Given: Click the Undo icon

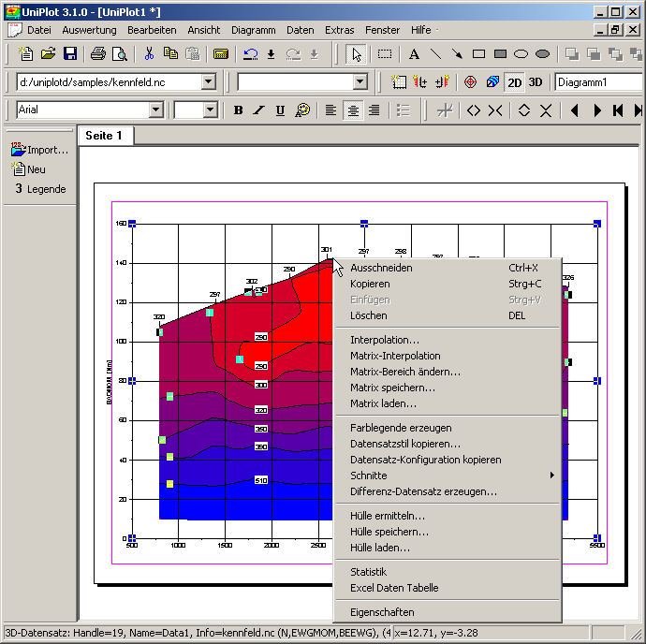Looking at the screenshot, I should pos(251,54).
